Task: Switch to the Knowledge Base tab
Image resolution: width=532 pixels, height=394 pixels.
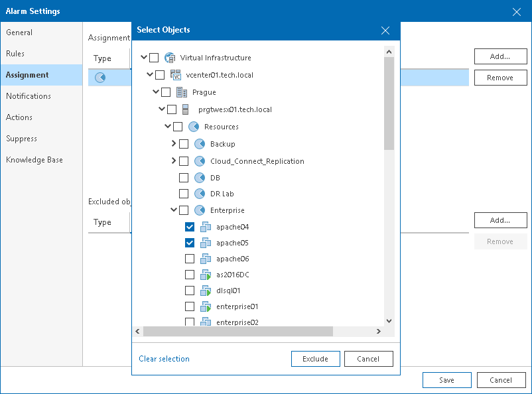Action: pos(34,160)
